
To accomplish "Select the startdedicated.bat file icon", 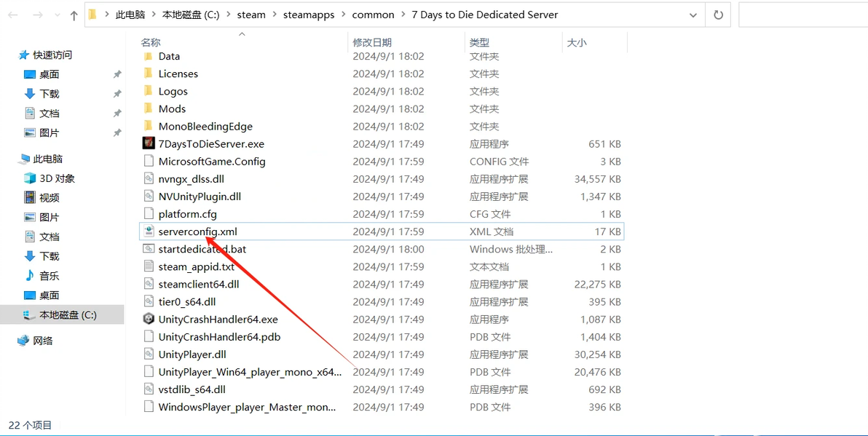I will 148,249.
